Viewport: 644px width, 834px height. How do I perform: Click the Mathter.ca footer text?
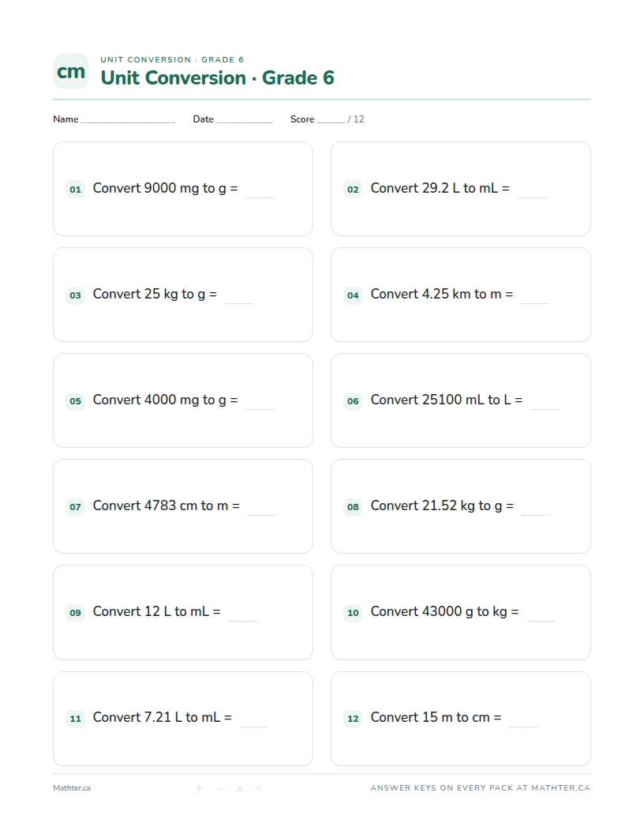72,788
